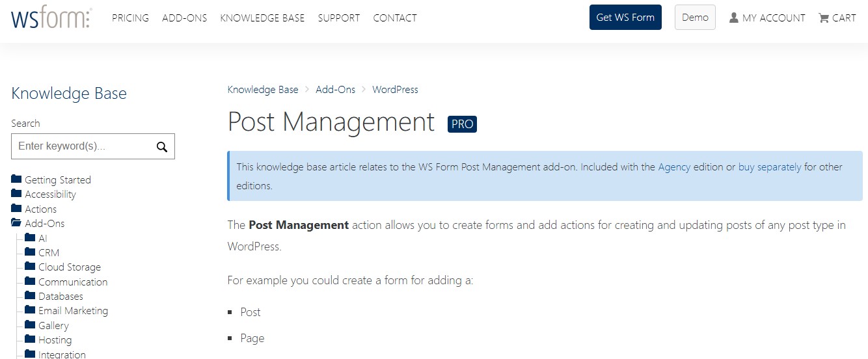868x359 pixels.
Task: Open the Accessibility tree item
Action: [x=50, y=194]
